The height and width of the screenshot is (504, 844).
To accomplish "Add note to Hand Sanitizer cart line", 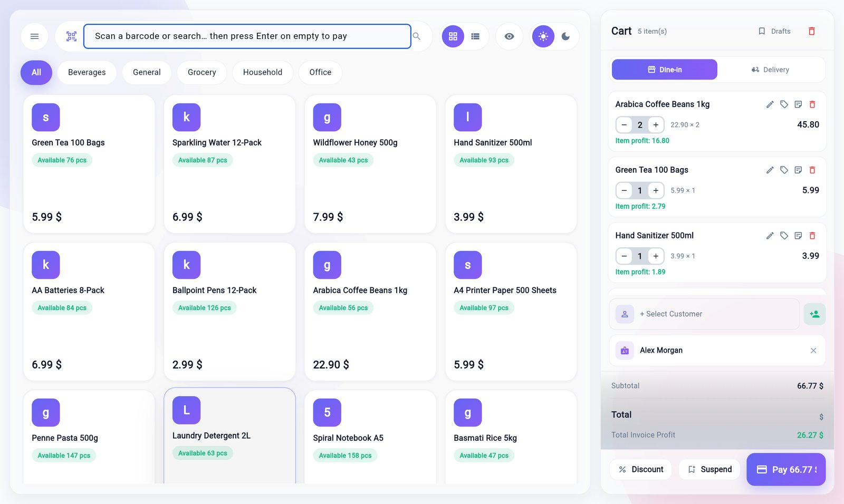I will pos(798,236).
